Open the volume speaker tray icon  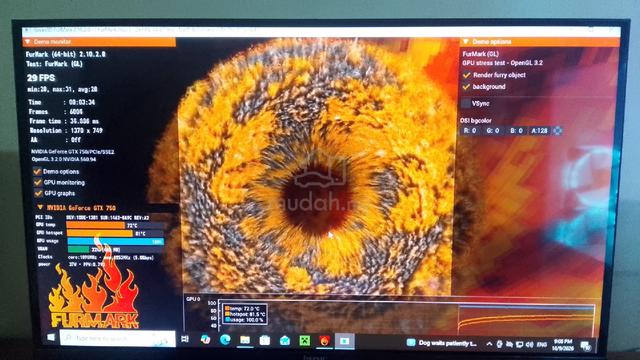coord(529,345)
